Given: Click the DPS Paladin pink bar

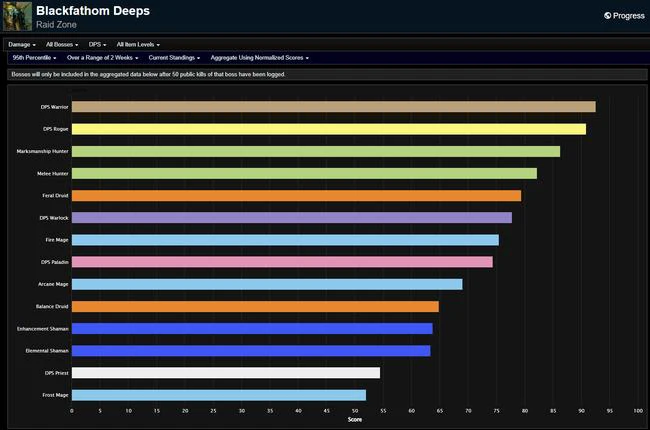Looking at the screenshot, I should coord(282,262).
